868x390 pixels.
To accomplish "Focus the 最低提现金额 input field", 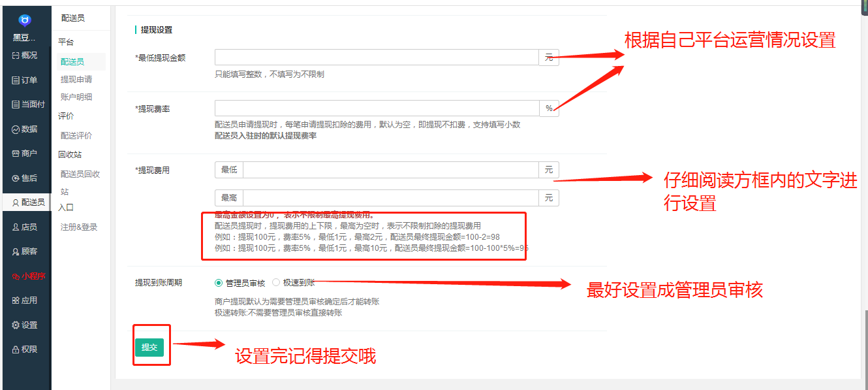I will pos(377,57).
